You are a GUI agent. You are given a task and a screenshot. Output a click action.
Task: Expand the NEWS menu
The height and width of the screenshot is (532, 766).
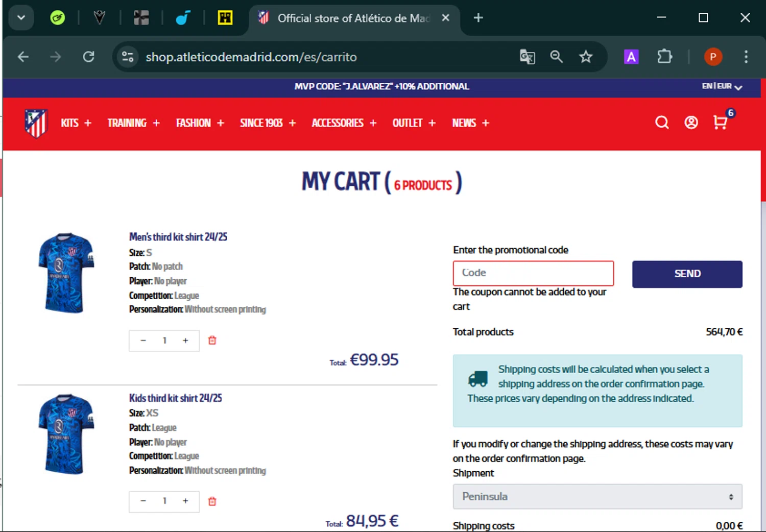point(471,123)
